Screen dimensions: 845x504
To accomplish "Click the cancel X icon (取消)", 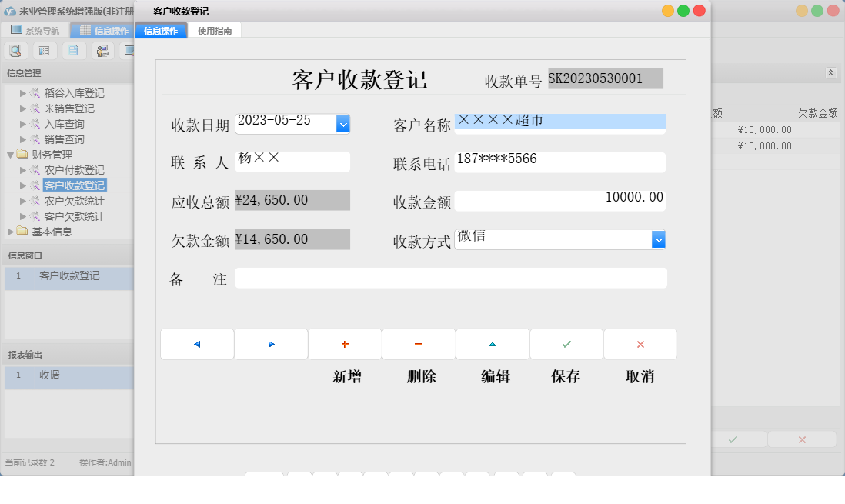I will click(x=640, y=344).
